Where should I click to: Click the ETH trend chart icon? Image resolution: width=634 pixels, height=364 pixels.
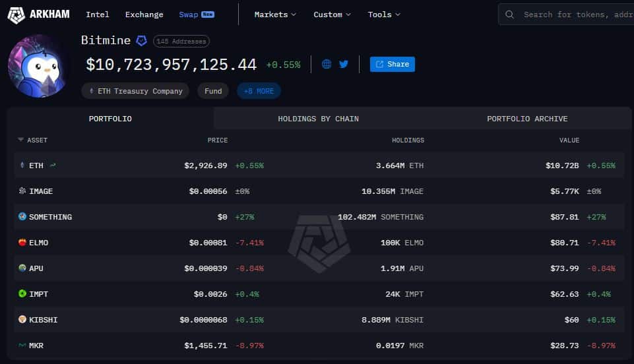53,166
